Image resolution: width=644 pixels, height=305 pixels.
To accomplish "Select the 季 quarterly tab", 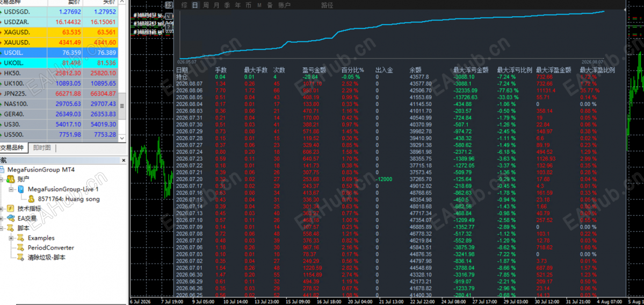I will click(x=227, y=5).
